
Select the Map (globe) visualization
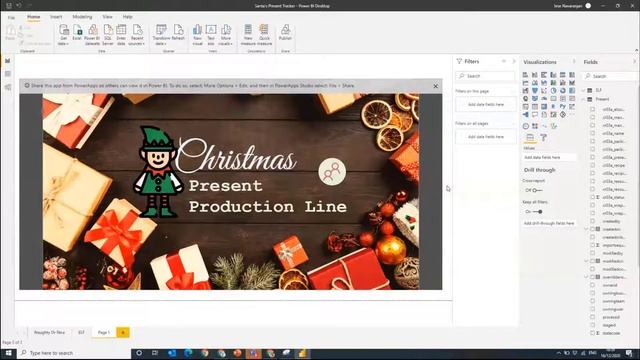[x=525, y=98]
